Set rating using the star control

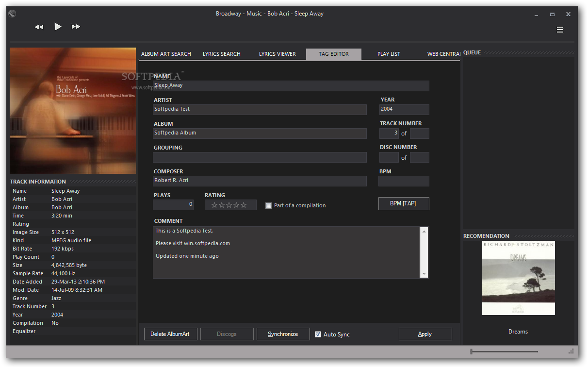click(x=230, y=205)
